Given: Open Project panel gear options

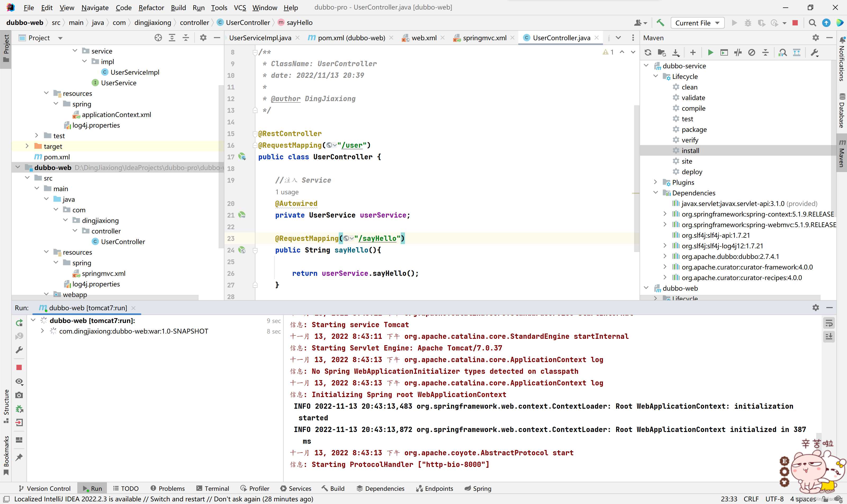Looking at the screenshot, I should [x=203, y=38].
